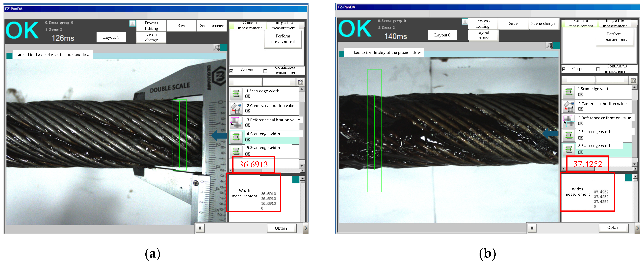
Task: Click the flow list scroll-down arrow in the 126ms window
Action: pos(302,166)
